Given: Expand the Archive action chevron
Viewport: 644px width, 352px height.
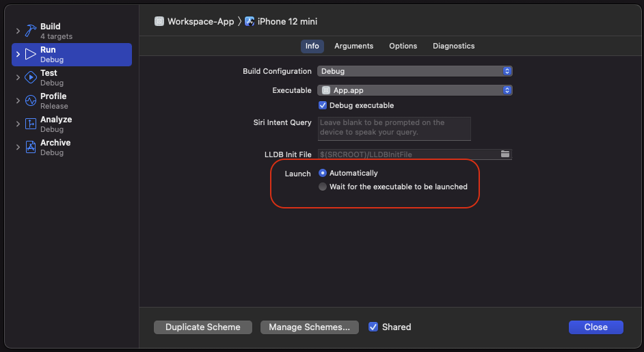Looking at the screenshot, I should coord(18,147).
